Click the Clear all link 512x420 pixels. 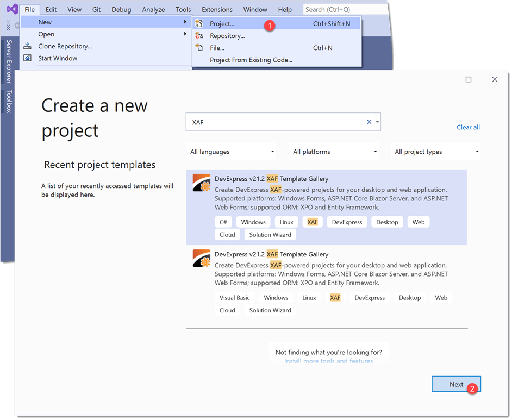tap(468, 127)
